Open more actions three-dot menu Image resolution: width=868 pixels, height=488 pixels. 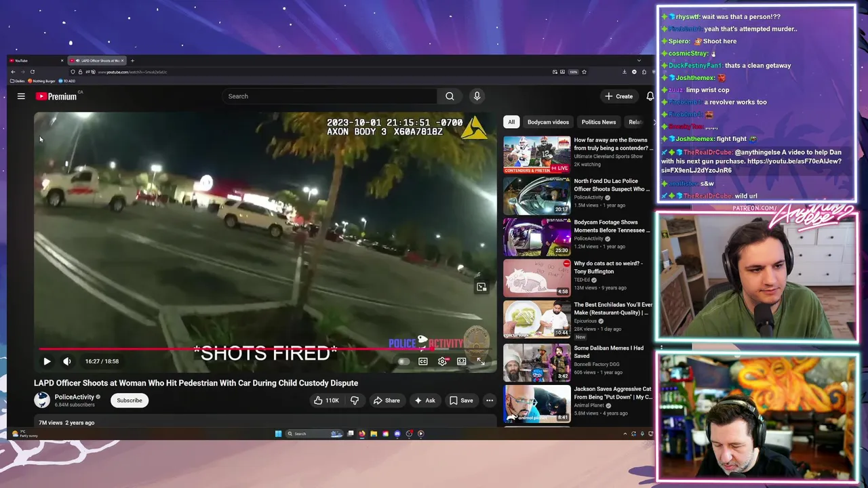click(490, 401)
